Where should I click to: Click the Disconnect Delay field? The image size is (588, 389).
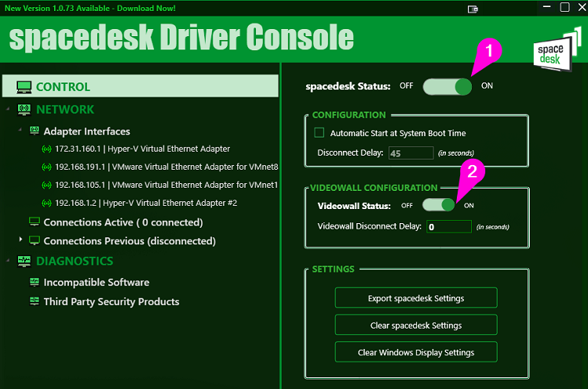pyautogui.click(x=411, y=152)
